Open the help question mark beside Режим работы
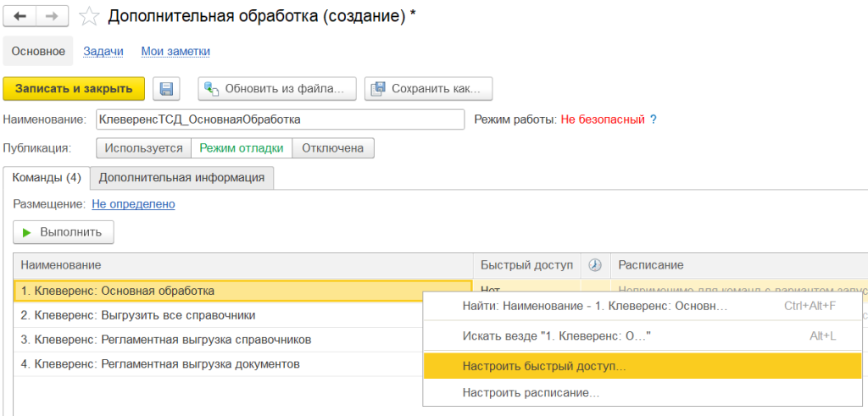The height and width of the screenshot is (416, 868). [x=654, y=119]
